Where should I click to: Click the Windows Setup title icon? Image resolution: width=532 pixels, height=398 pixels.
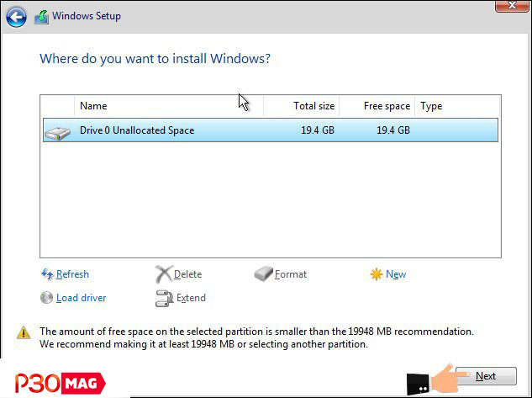click(x=41, y=17)
